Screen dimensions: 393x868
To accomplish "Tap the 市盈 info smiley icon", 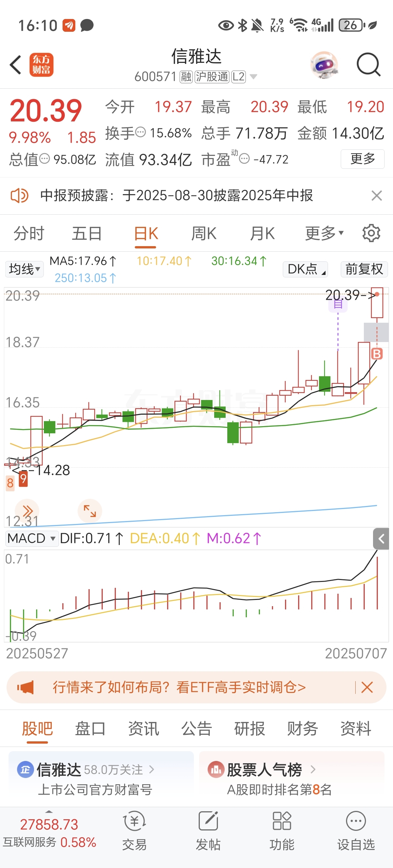I will 244,158.
